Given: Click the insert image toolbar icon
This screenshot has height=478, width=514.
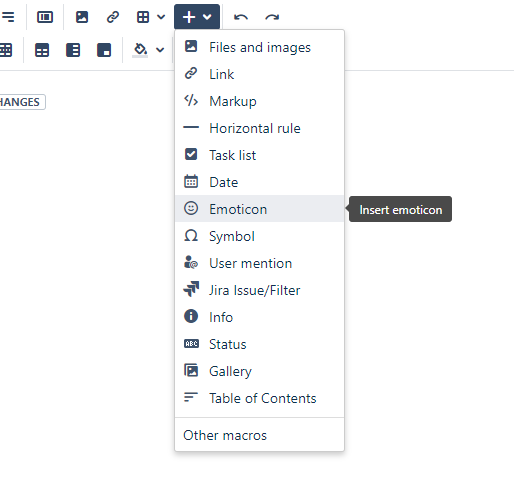Looking at the screenshot, I should [x=82, y=17].
